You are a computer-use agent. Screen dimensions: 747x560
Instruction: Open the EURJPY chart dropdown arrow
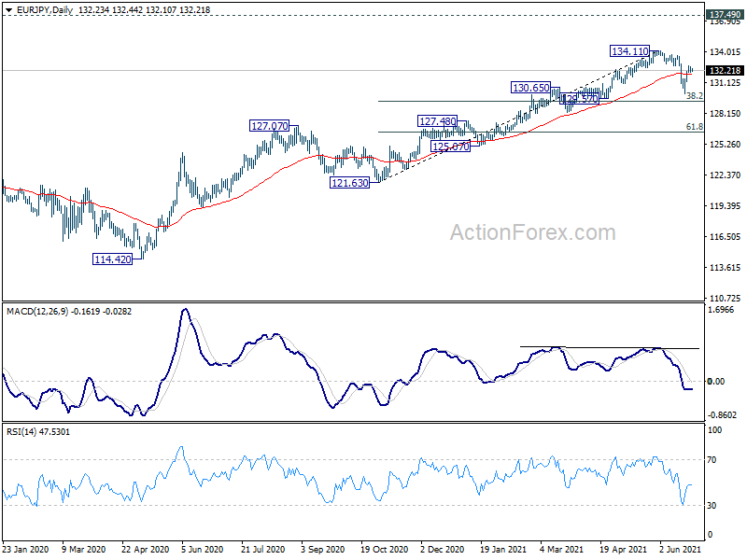[9, 9]
